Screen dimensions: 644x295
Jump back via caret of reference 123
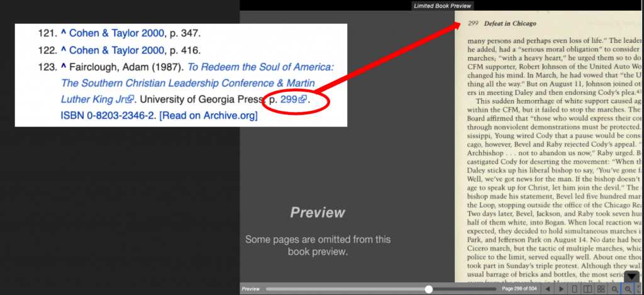(x=64, y=67)
